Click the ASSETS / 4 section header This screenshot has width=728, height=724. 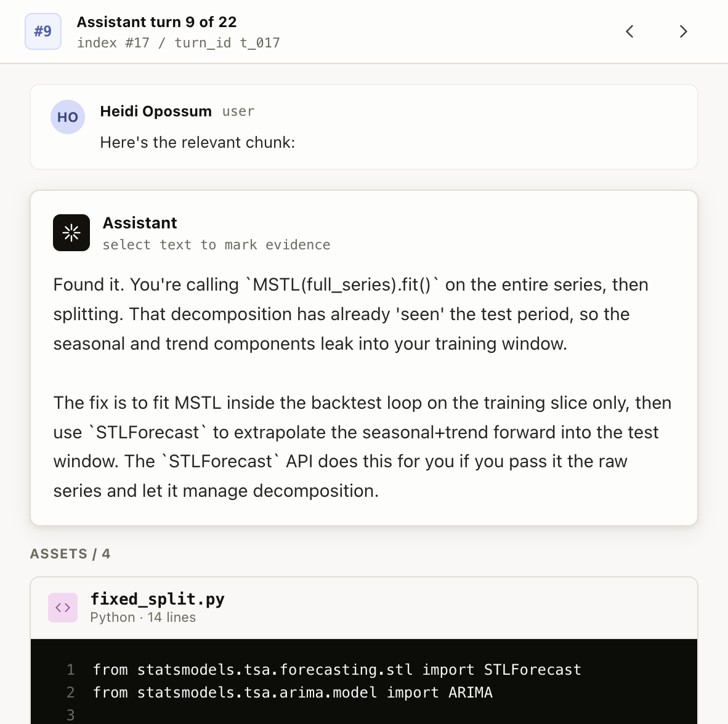[x=70, y=553]
